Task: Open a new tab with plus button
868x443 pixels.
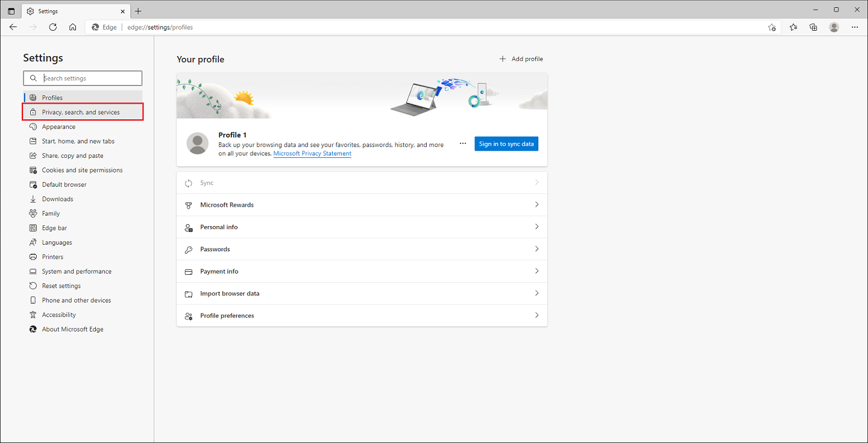Action: [x=138, y=11]
